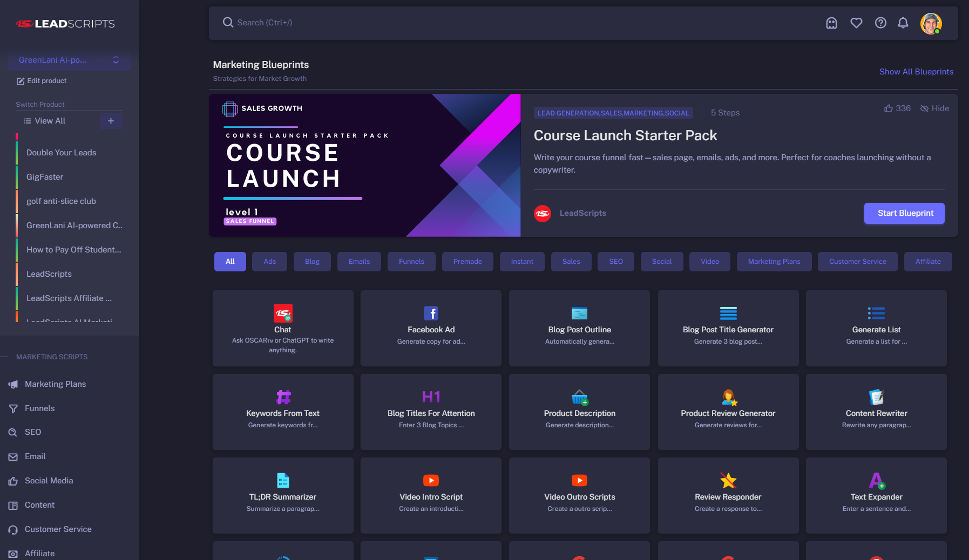
Task: Click the LeadScripts author name
Action: (582, 213)
